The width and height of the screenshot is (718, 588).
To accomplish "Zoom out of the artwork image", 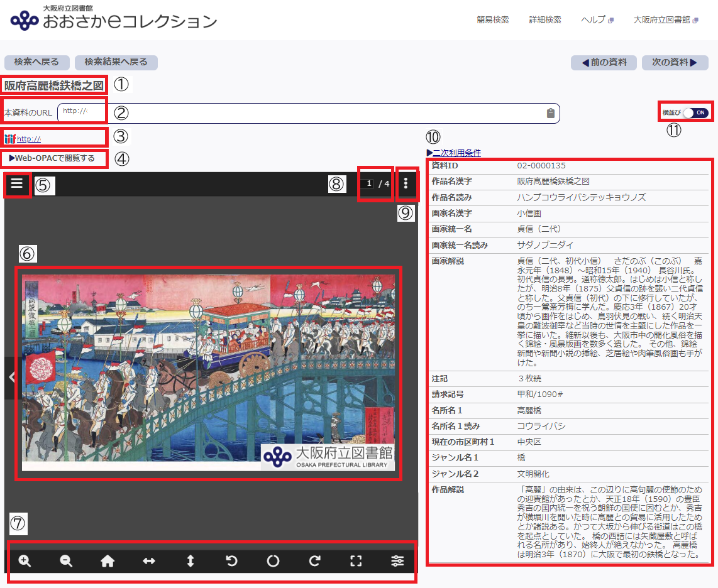I will tap(66, 560).
